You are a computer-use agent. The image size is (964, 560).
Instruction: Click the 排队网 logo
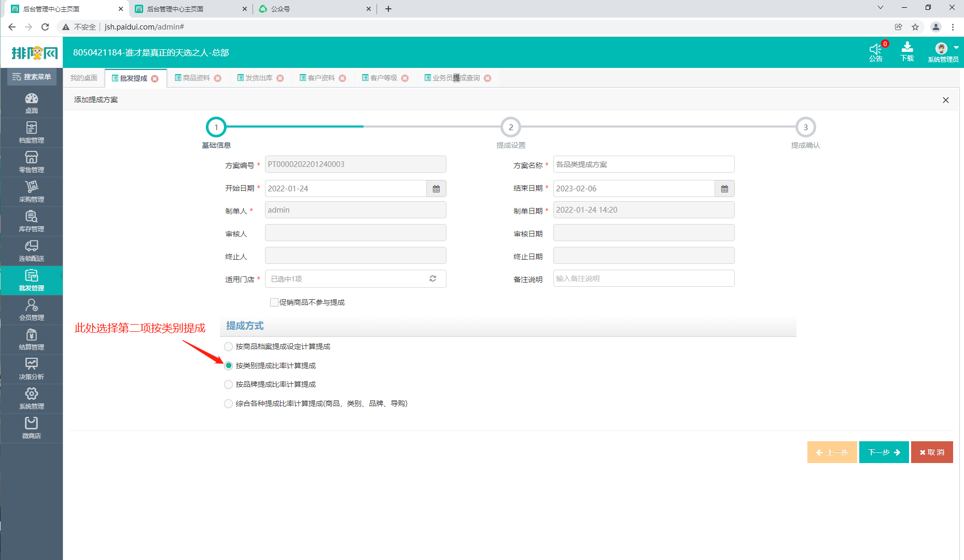[x=34, y=53]
